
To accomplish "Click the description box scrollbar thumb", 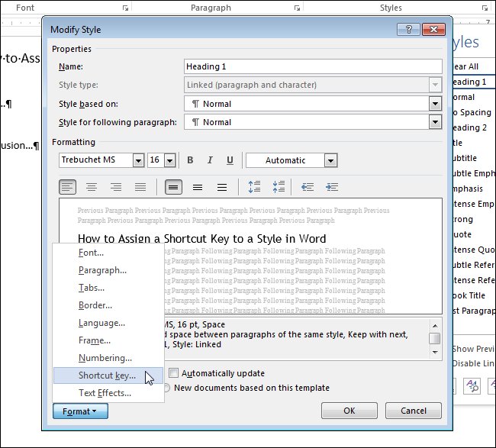I will click(435, 338).
